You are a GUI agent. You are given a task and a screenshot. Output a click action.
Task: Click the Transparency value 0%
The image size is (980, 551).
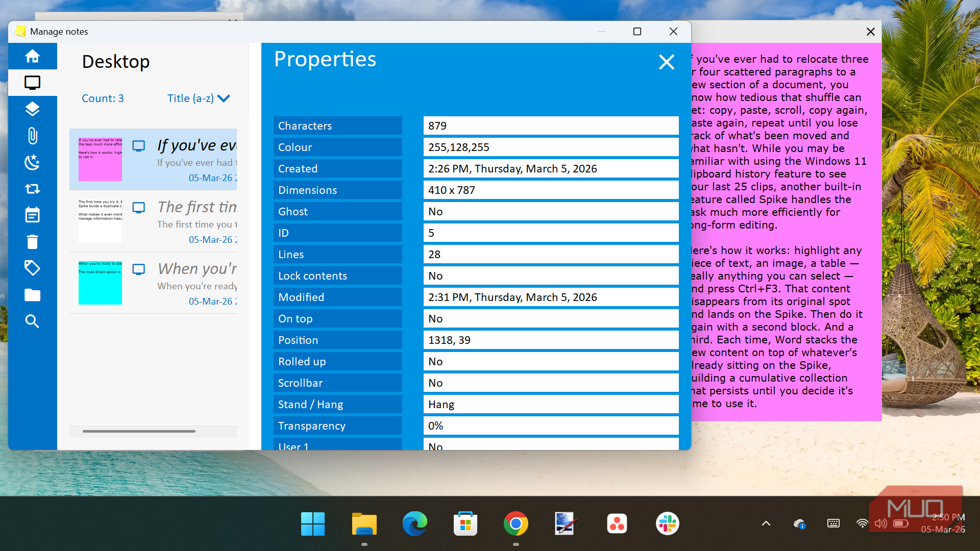pos(551,426)
